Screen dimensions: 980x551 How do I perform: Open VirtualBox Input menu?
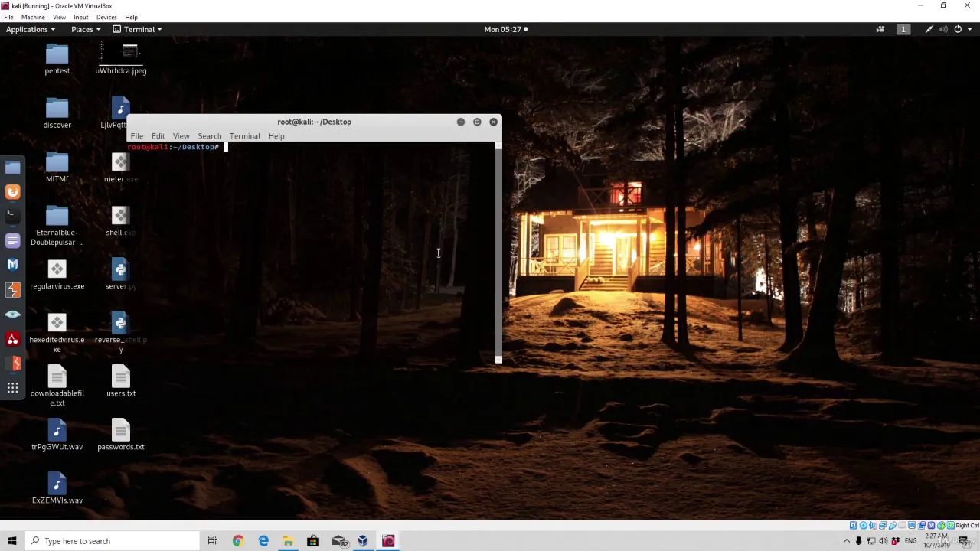pyautogui.click(x=80, y=17)
